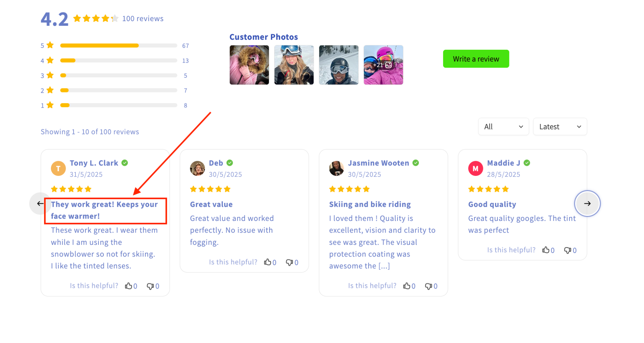
Task: Open the Latest sort dropdown
Action: (x=560, y=127)
